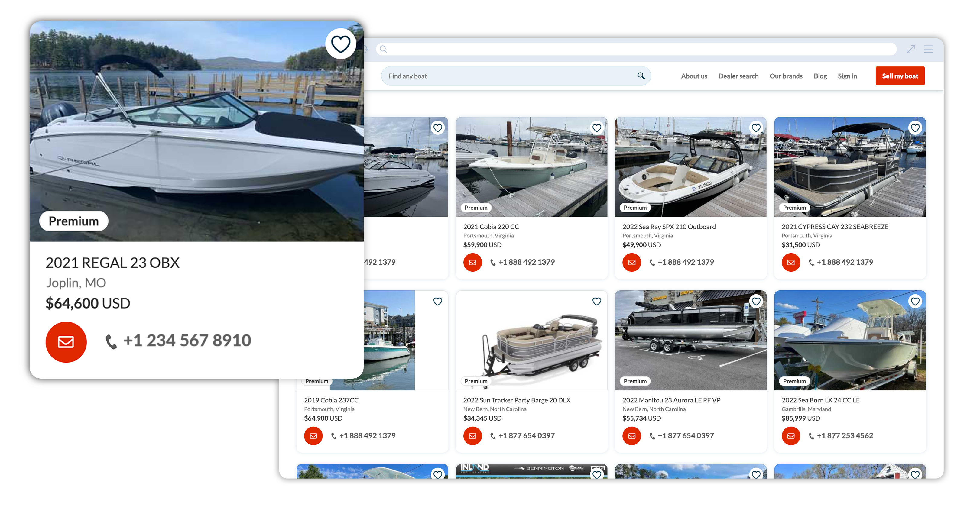Viewport: 980px width, 517px height.
Task: Click the Sell my boat button
Action: (x=900, y=76)
